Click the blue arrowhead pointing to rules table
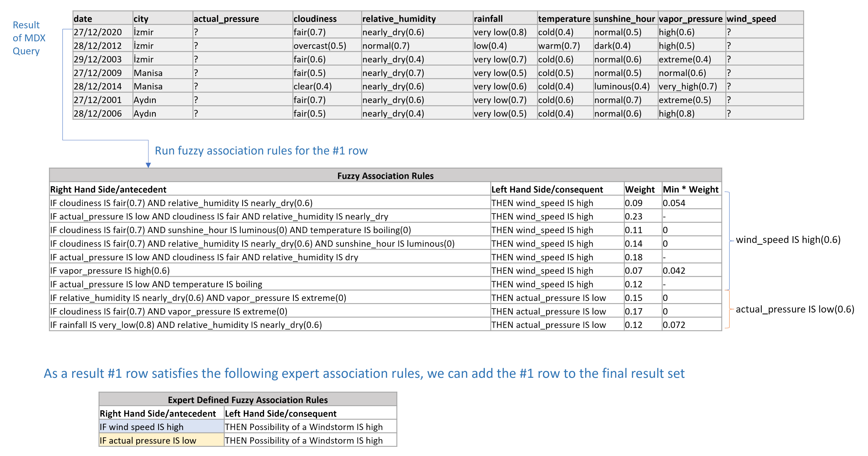Image resolution: width=868 pixels, height=456 pixels. [148, 165]
